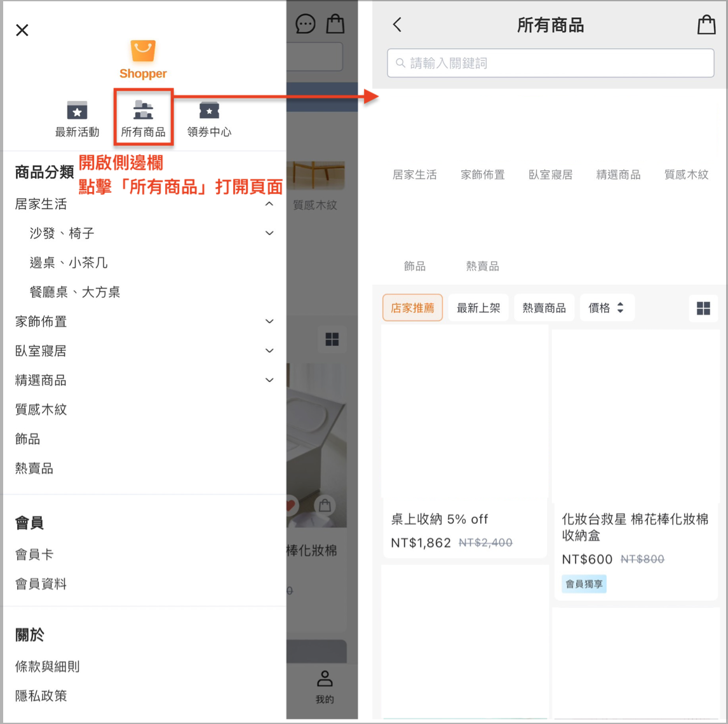The height and width of the screenshot is (724, 728).
Task: Select 飾品 category tile on the right
Action: [415, 266]
